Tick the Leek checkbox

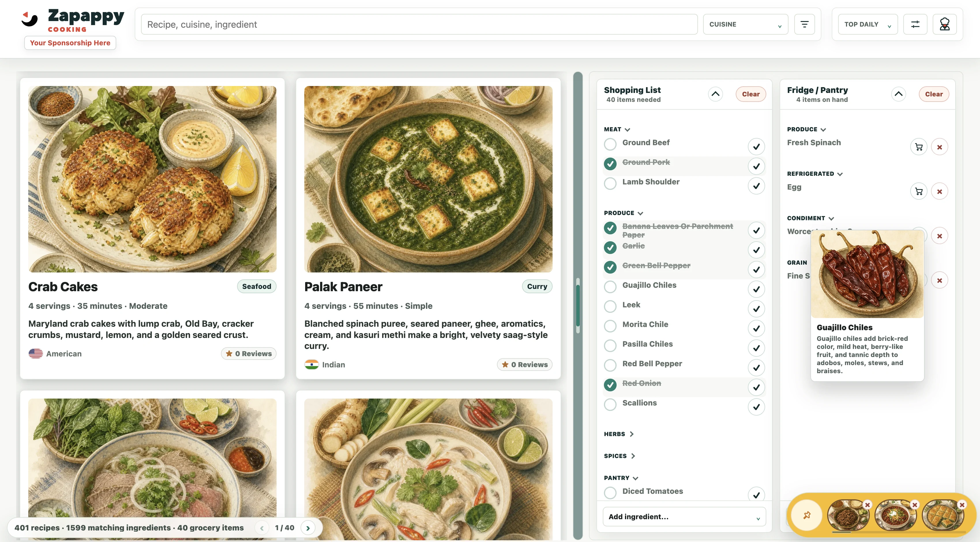[610, 306]
